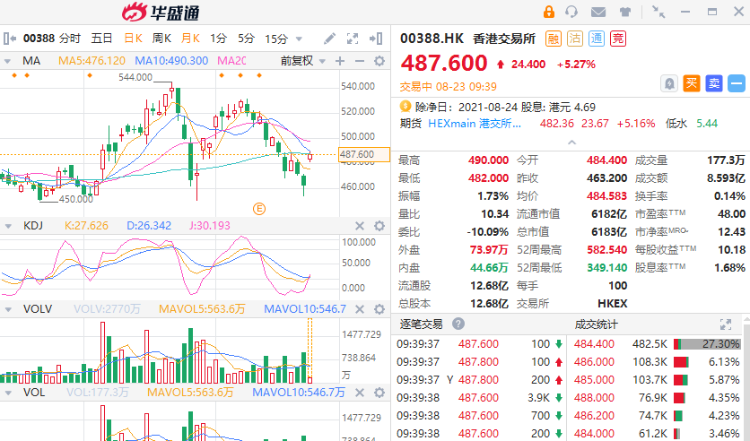Switch to 分时 intraday chart tab
Viewport: 750px width, 441px height.
pos(70,38)
